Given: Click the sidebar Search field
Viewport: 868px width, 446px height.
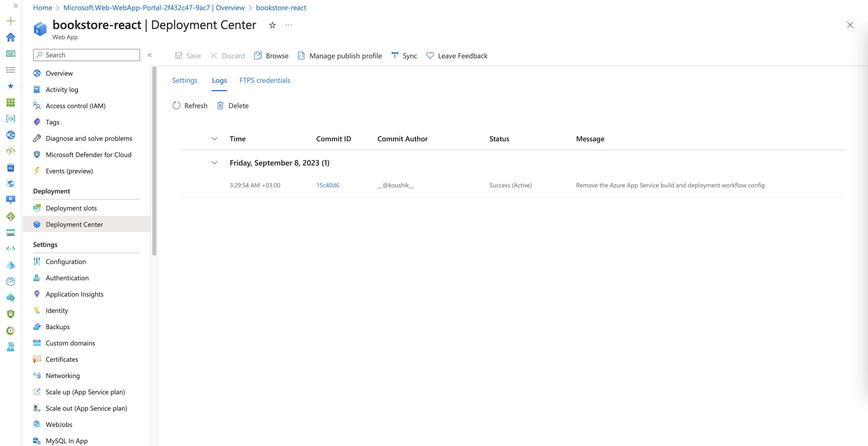Looking at the screenshot, I should click(x=86, y=54).
